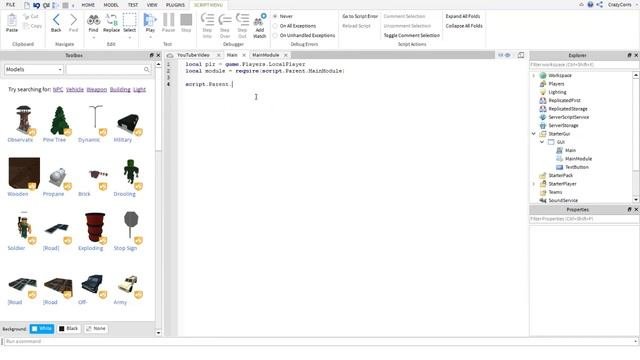Select ServerScriptService in Explorer
This screenshot has height=360, width=640.
(x=564, y=117)
